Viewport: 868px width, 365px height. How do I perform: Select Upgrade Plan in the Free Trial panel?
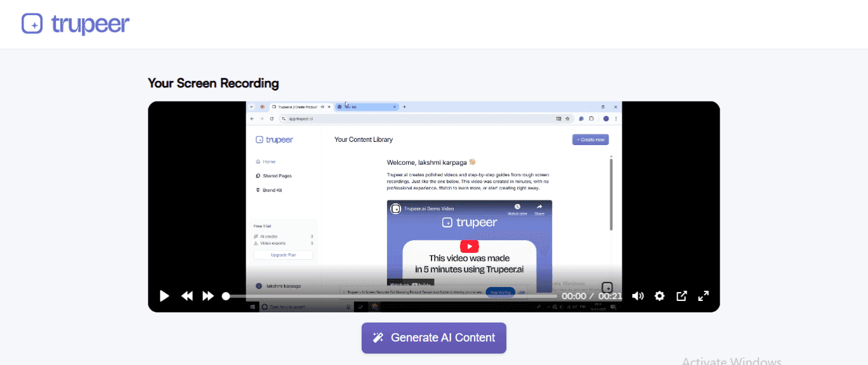pyautogui.click(x=284, y=254)
